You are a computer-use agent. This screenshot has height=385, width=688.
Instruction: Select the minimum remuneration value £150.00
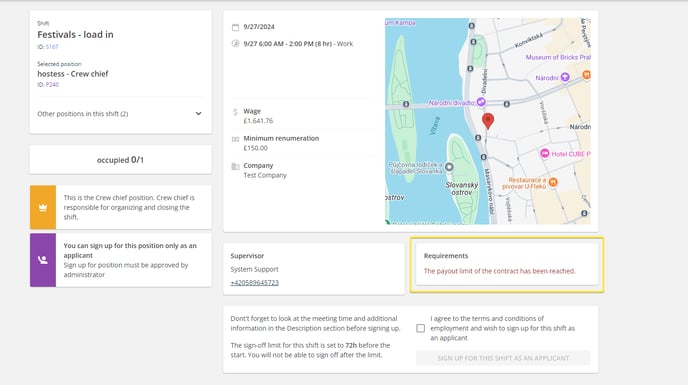255,148
